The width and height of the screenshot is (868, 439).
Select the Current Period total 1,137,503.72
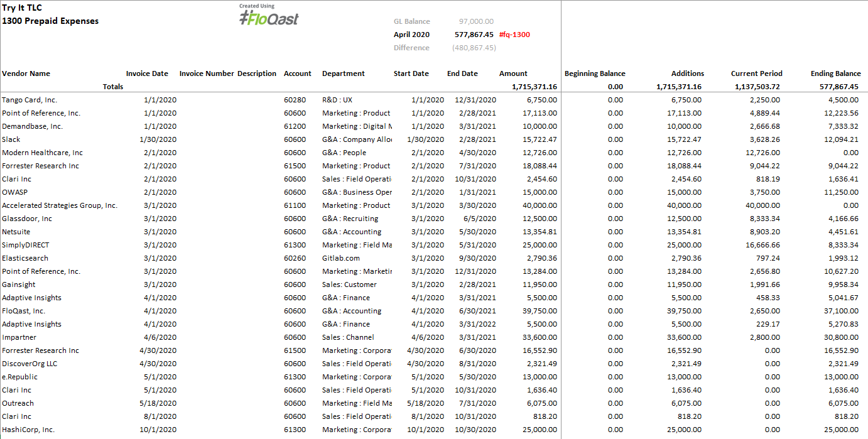(x=757, y=87)
